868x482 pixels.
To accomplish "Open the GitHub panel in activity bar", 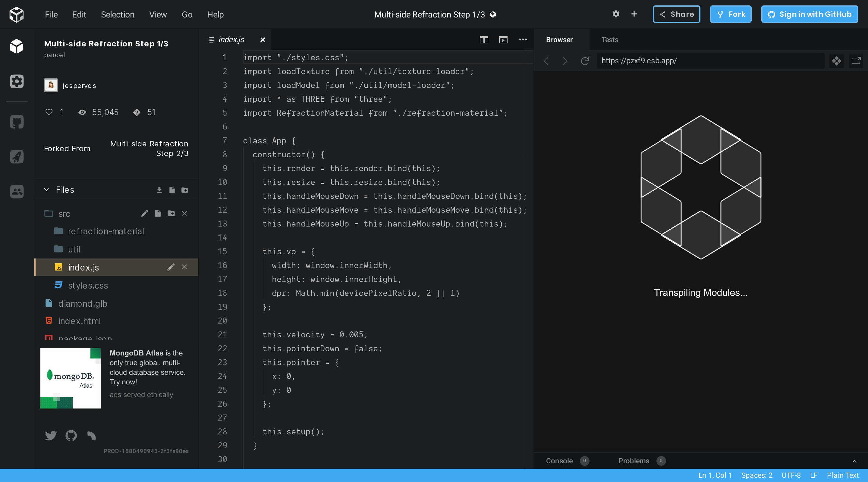I will (x=17, y=122).
